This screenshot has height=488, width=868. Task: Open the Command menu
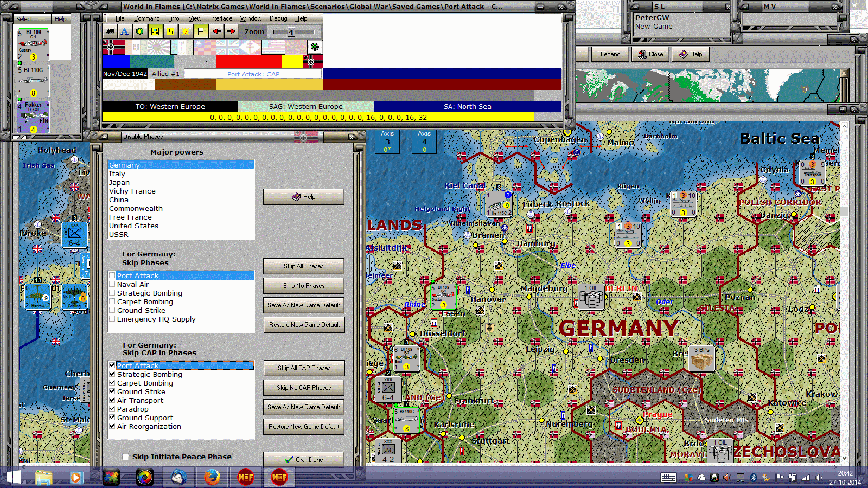146,18
